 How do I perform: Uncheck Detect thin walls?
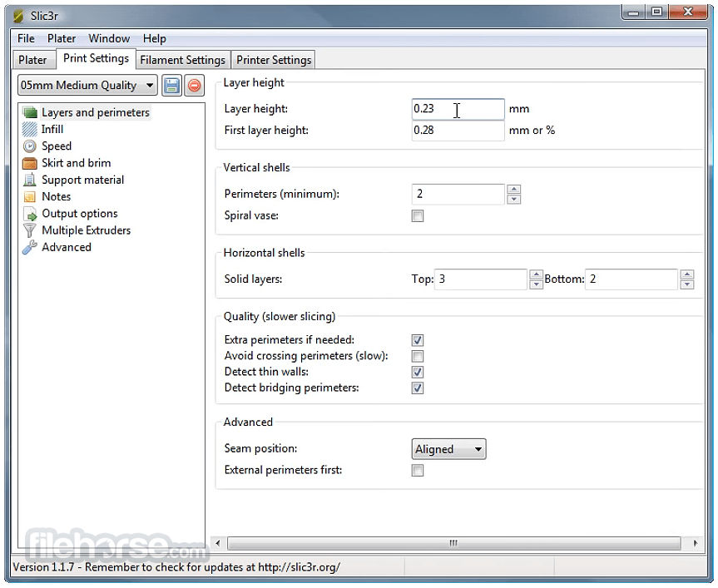point(417,372)
